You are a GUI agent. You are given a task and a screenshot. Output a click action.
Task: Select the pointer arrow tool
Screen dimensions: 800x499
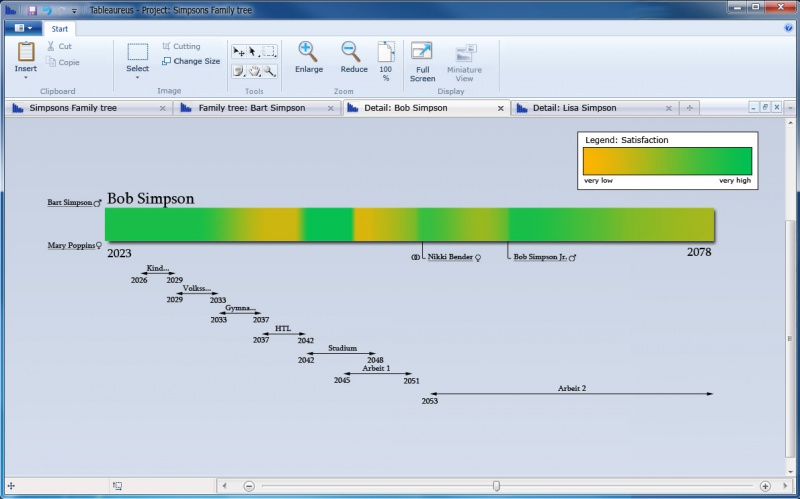coord(254,52)
